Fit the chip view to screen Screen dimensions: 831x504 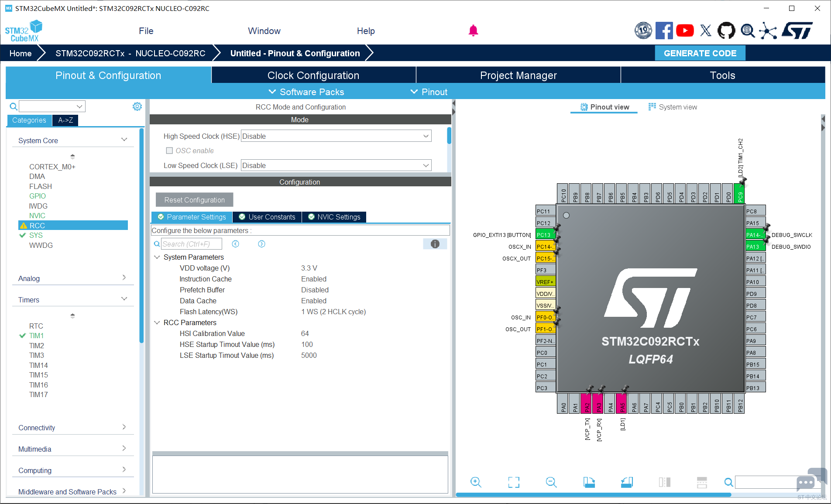click(x=514, y=482)
